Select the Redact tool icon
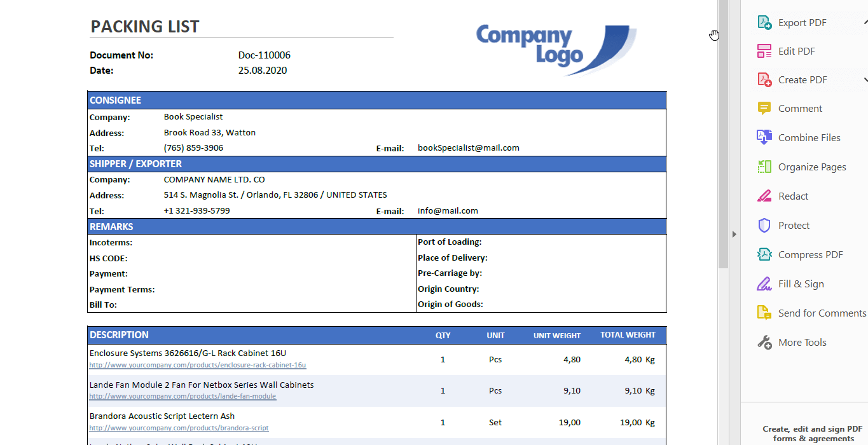Viewport: 868px width, 445px height. tap(764, 196)
